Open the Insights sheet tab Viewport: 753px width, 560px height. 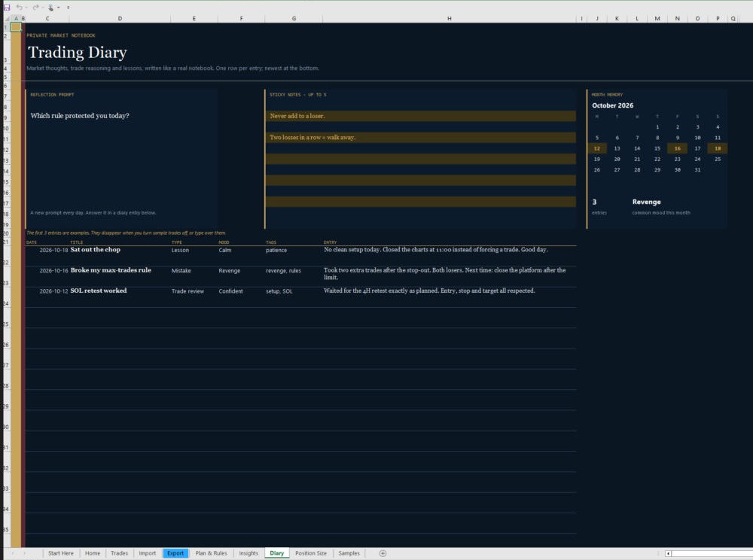pos(248,553)
